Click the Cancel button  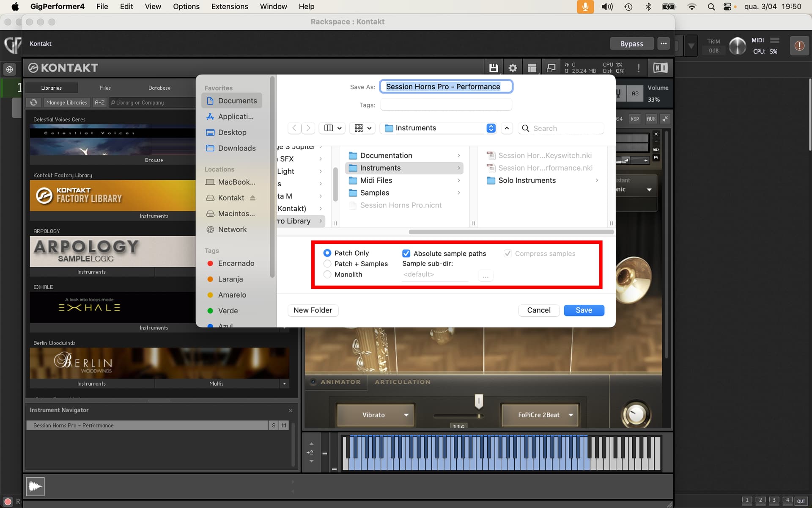[538, 310]
